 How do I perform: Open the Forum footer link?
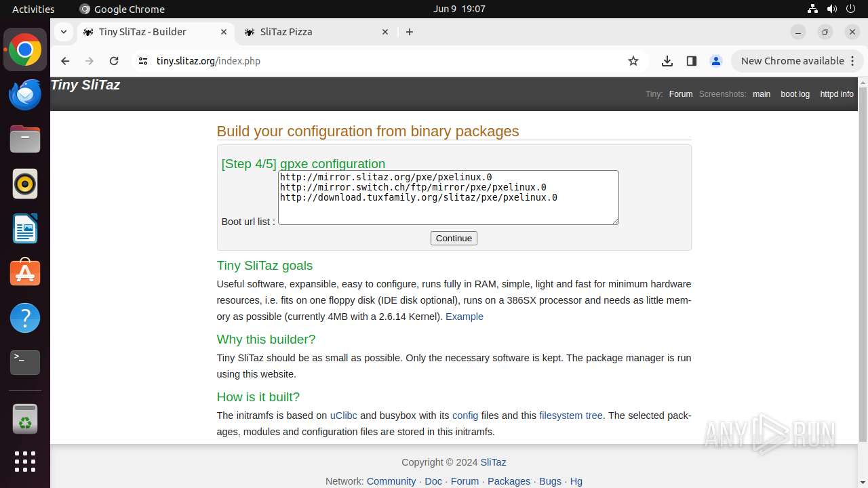[x=465, y=481]
